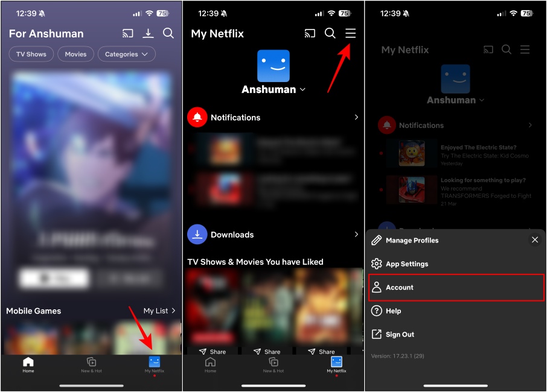Click the Kid Cosmo notification thumbnail

[413, 153]
